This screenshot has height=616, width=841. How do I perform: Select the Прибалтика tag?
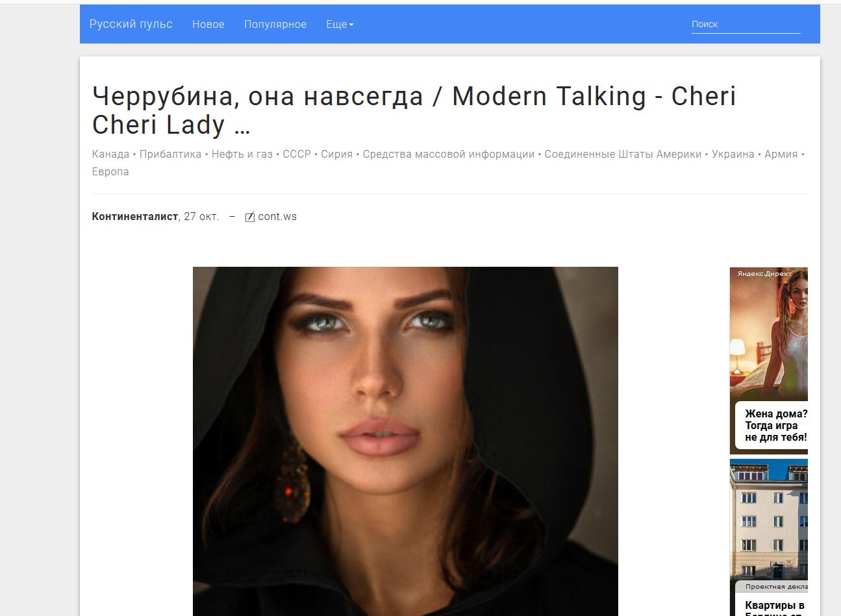pyautogui.click(x=170, y=154)
